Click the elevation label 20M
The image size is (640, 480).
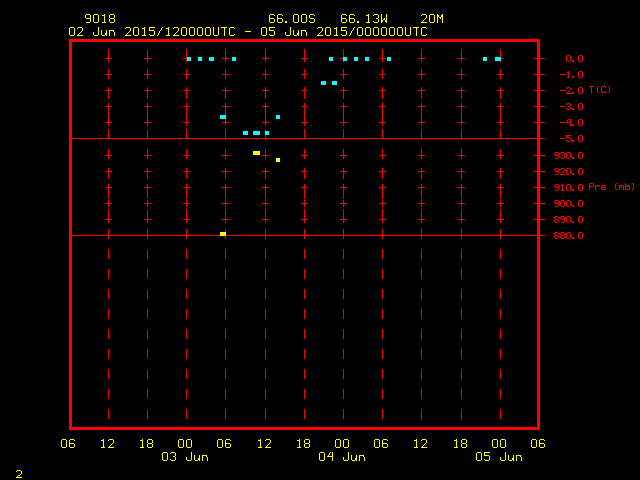coord(432,19)
